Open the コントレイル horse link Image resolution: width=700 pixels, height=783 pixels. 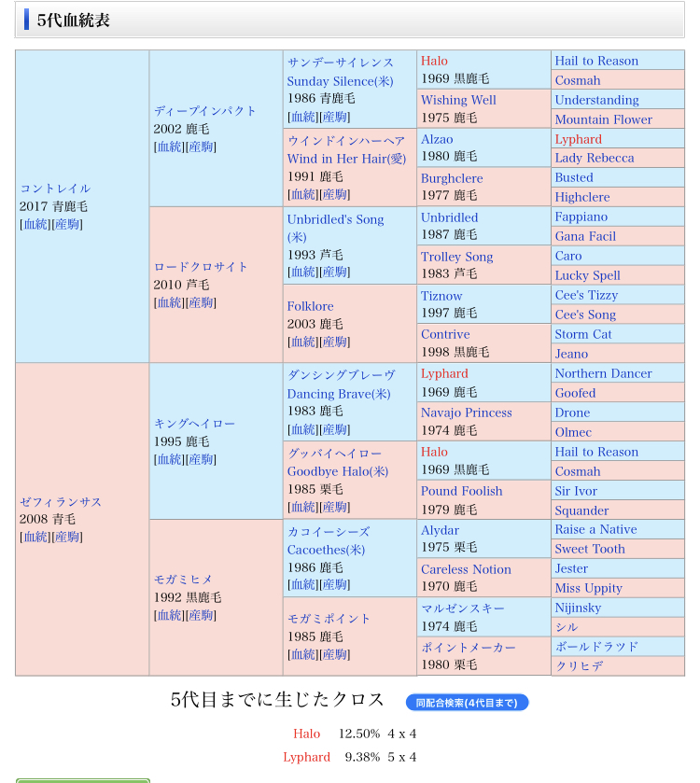(55, 189)
